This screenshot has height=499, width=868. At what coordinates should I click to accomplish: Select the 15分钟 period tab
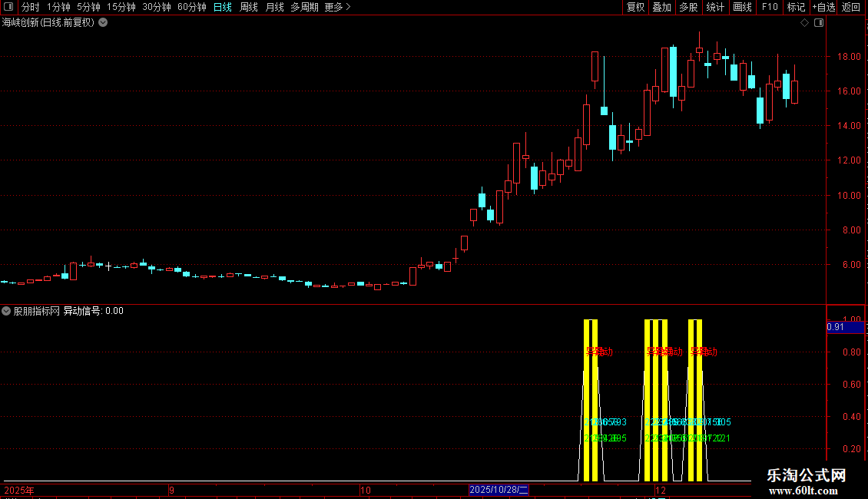coord(121,7)
